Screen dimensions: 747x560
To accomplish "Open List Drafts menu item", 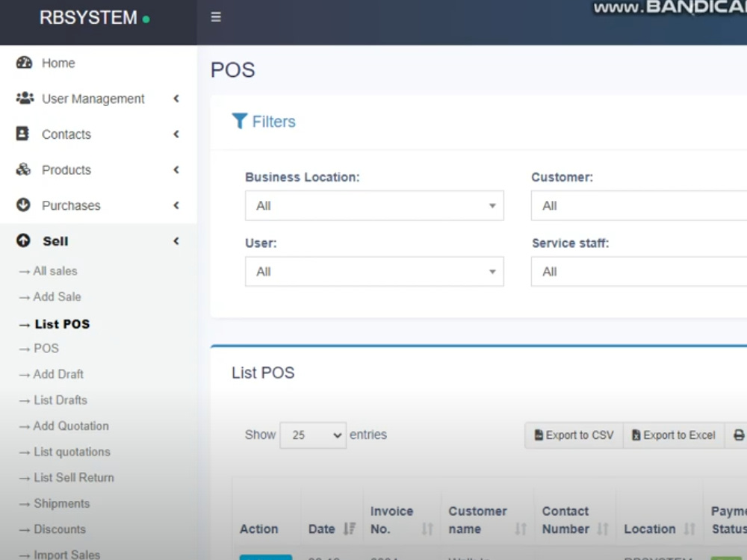I will coord(61,400).
